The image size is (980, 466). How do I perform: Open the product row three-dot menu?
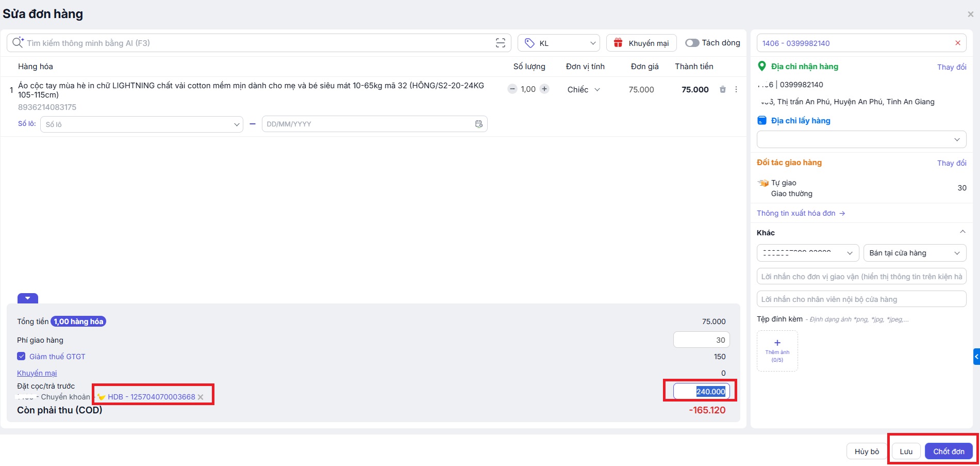click(736, 89)
